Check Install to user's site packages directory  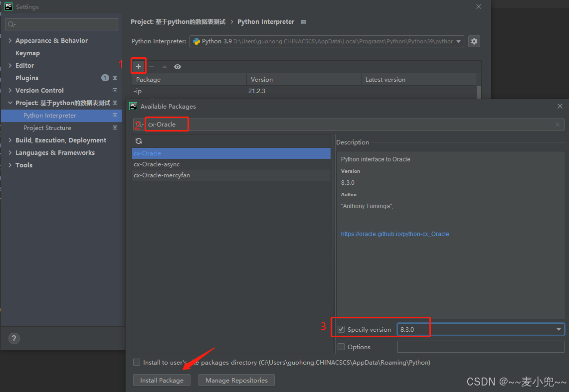pos(137,362)
